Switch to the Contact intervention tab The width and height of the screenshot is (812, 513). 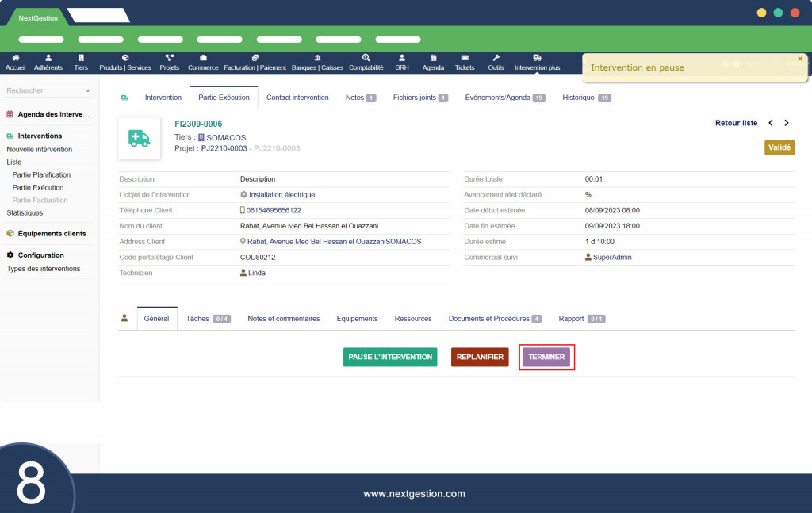pyautogui.click(x=297, y=98)
